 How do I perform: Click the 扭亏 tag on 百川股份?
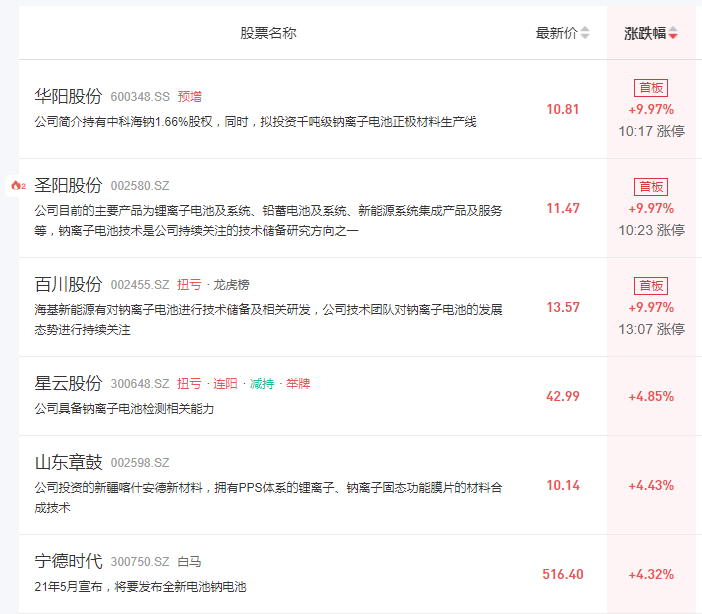coord(189,285)
